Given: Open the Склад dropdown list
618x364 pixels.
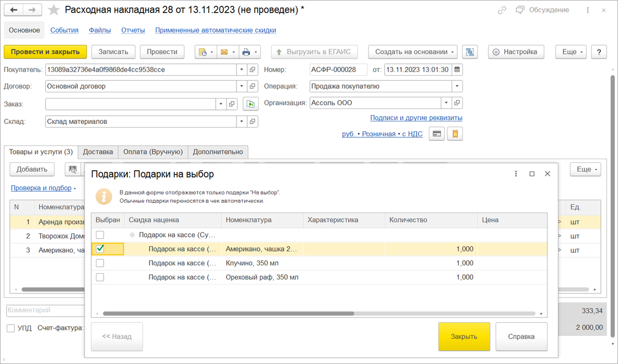Looking at the screenshot, I should click(242, 122).
